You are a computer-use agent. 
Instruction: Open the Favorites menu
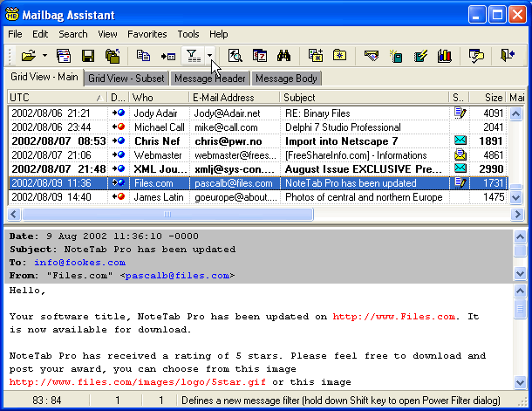(x=147, y=34)
